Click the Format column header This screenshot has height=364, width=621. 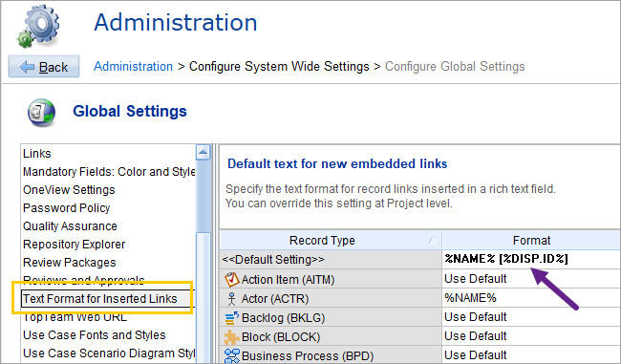click(x=531, y=241)
